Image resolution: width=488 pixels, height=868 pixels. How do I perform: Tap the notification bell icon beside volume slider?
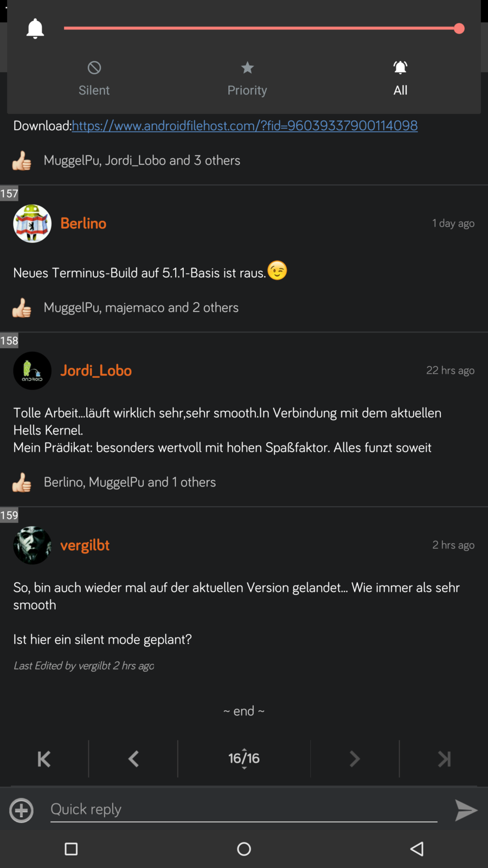35,28
